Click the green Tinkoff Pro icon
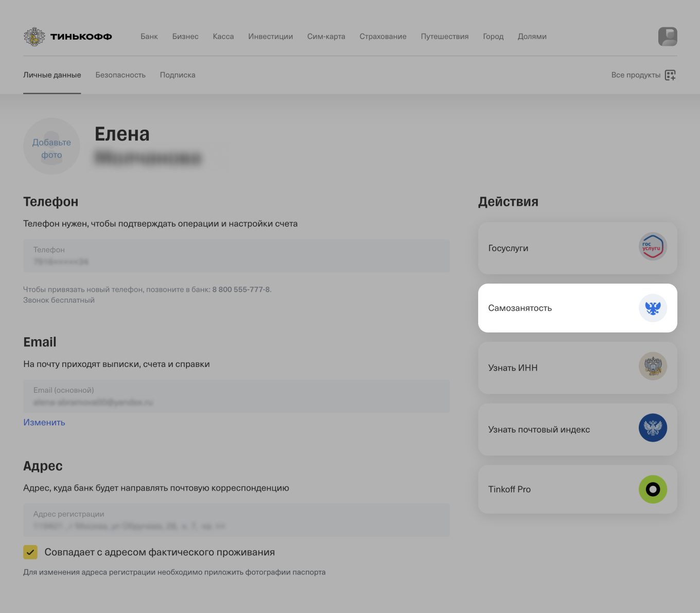The image size is (700, 613). pos(653,489)
